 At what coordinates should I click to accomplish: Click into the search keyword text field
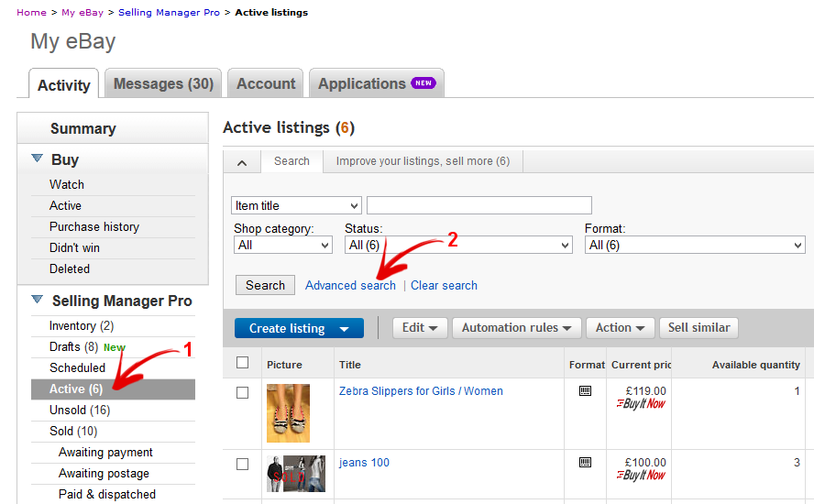(478, 205)
